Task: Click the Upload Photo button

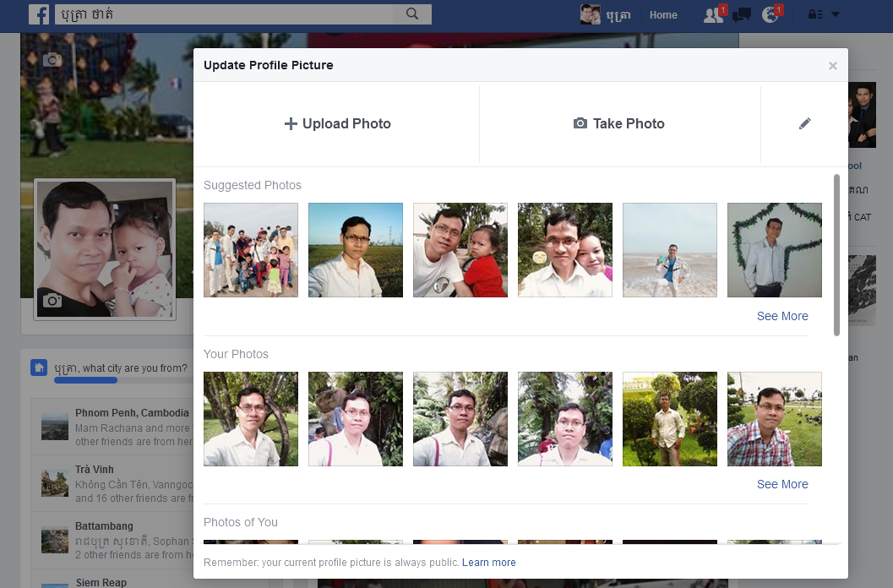Action: click(337, 123)
